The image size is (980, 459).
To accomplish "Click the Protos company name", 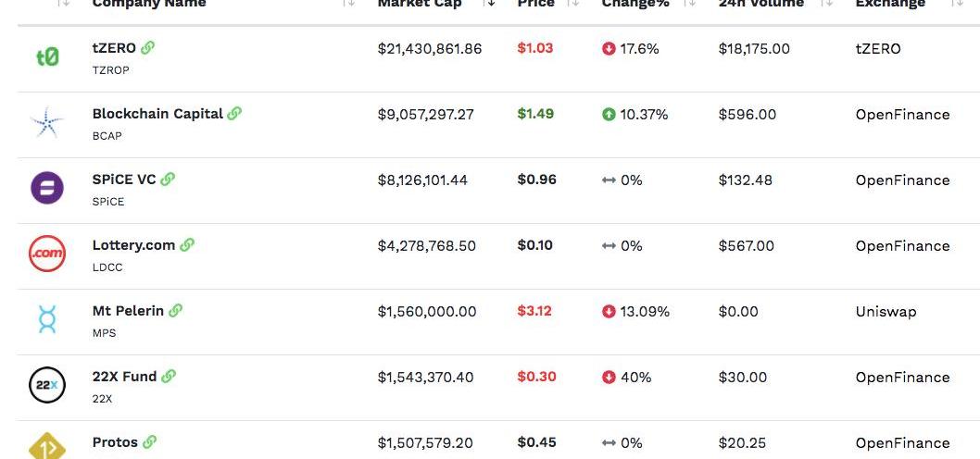I will [115, 442].
